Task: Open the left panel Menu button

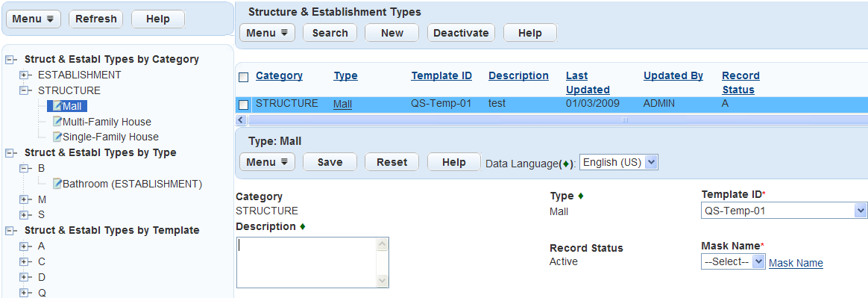Action: coord(33,19)
